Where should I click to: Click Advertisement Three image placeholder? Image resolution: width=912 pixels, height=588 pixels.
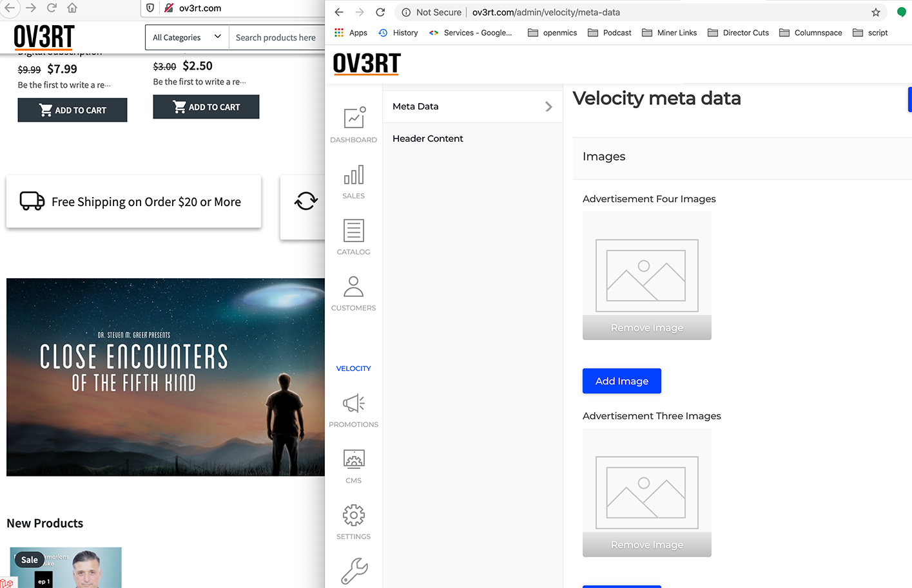(647, 493)
